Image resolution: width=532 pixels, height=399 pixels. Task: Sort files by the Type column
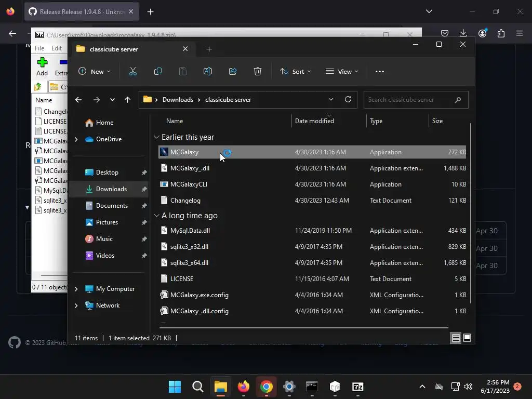(376, 121)
